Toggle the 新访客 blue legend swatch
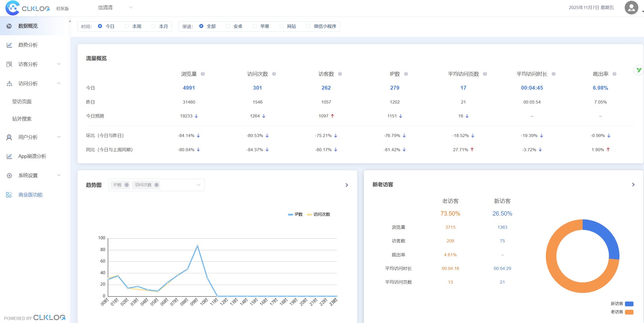The width and height of the screenshot is (644, 323). click(629, 304)
